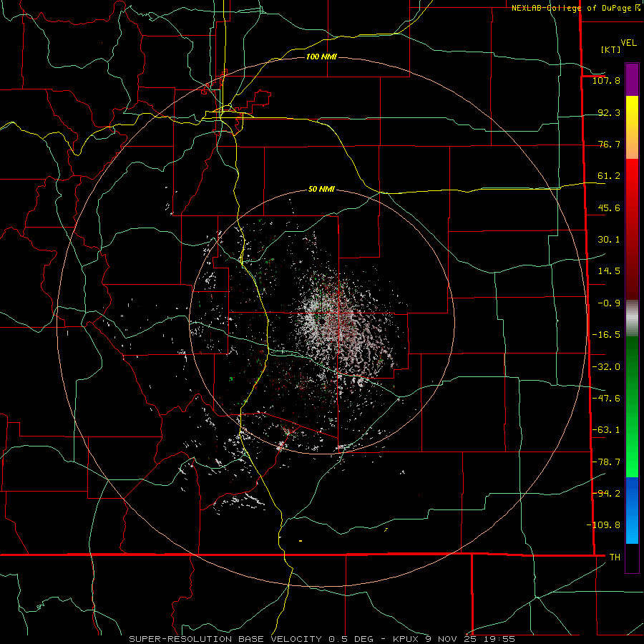Pick the green inbound segment of velocity scale
Screen dimensions: 644x644
pyautogui.click(x=632, y=406)
